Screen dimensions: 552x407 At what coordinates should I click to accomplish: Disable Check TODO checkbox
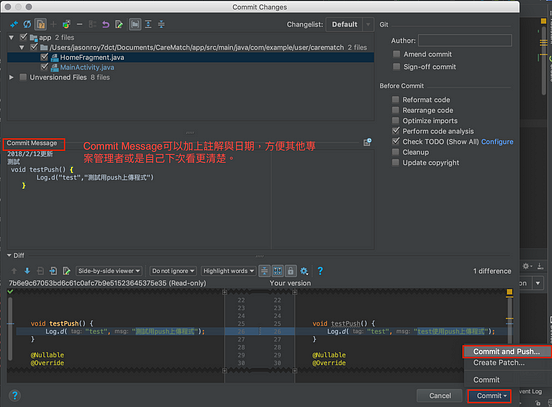pos(396,142)
